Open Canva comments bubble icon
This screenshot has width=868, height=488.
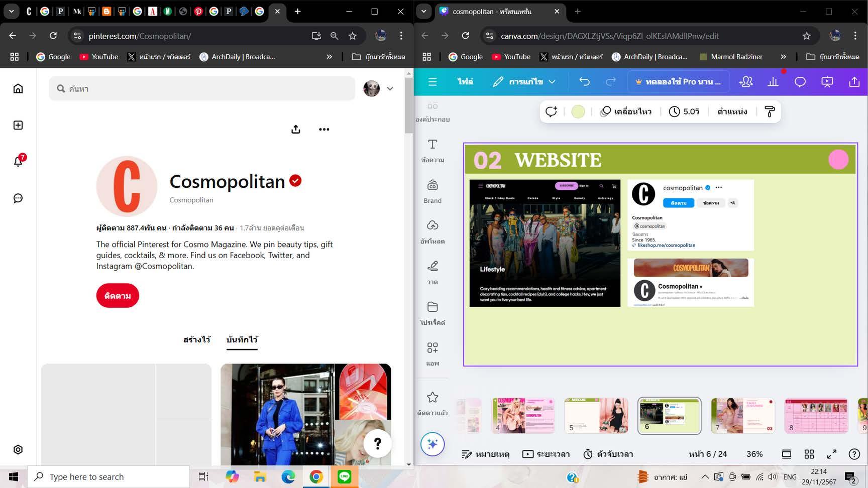[800, 82]
